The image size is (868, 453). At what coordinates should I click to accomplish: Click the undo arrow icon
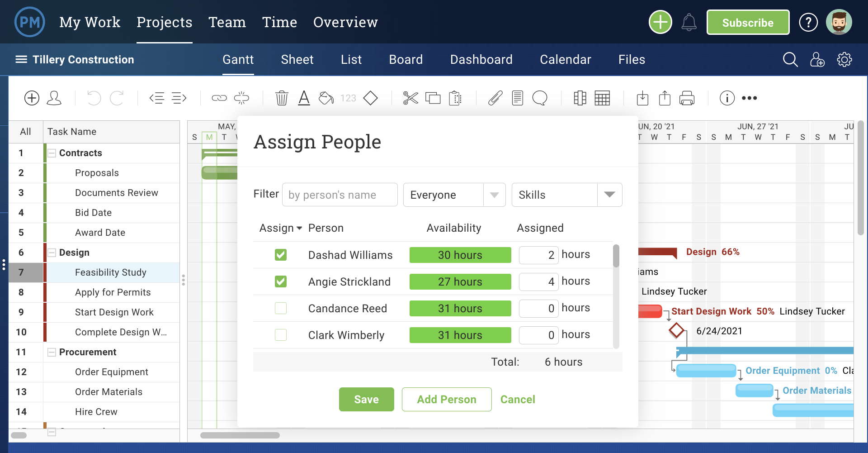click(x=94, y=98)
